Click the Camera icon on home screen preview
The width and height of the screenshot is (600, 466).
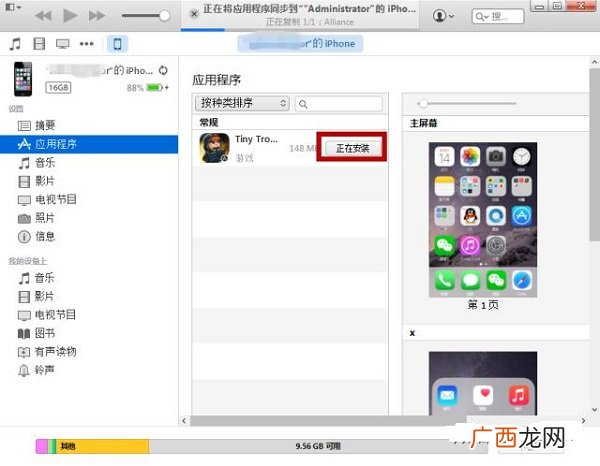(496, 156)
